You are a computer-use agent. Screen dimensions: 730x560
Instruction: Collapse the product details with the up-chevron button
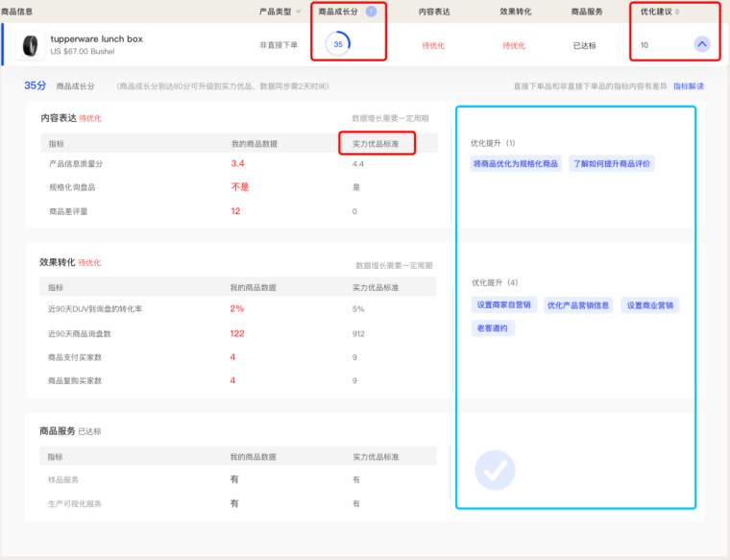pos(701,44)
